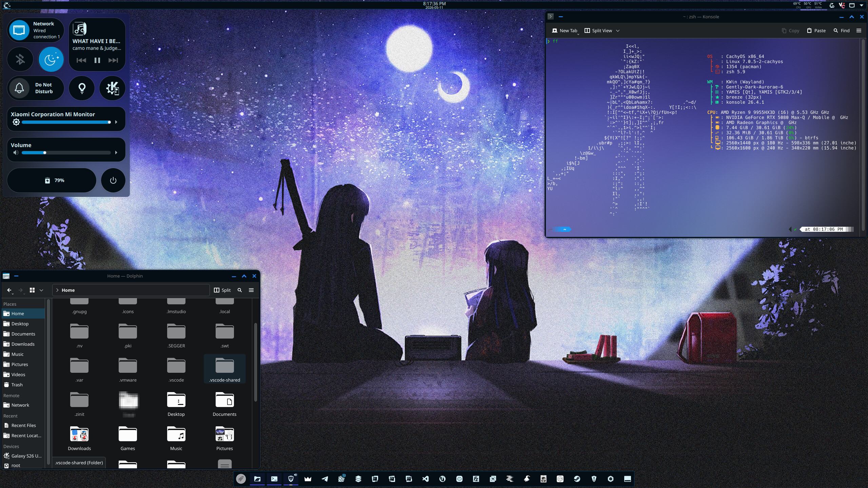Pause the playing track in media widget
The height and width of the screenshot is (488, 868).
click(97, 60)
